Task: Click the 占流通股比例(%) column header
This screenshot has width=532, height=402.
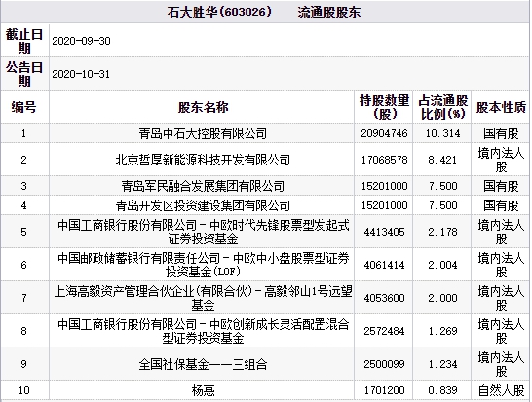Action: click(x=442, y=107)
